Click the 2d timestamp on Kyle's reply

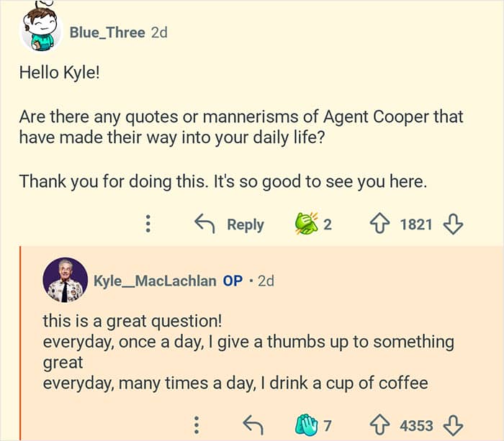coord(266,281)
